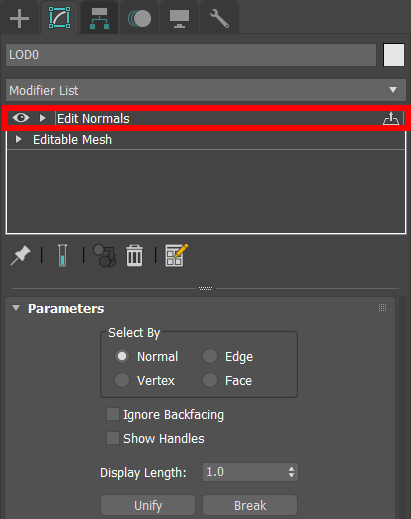Toggle Edit Normals modifier visibility eye
Image resolution: width=411 pixels, height=519 pixels.
[21, 118]
